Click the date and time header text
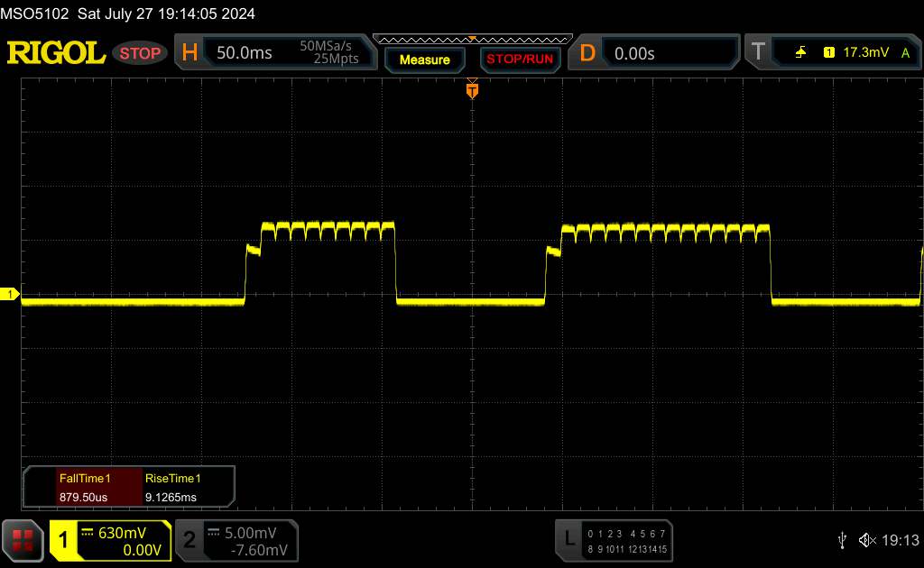The height and width of the screenshot is (568, 924). click(x=166, y=14)
